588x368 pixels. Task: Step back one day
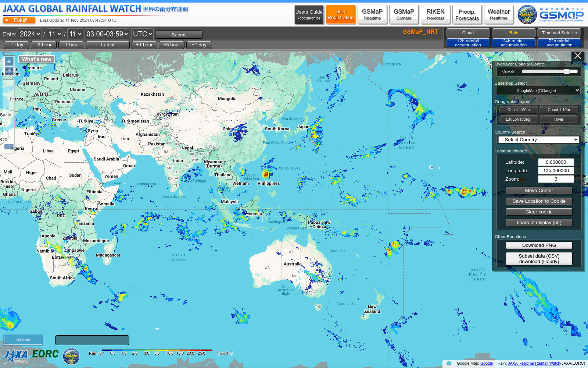pos(17,45)
